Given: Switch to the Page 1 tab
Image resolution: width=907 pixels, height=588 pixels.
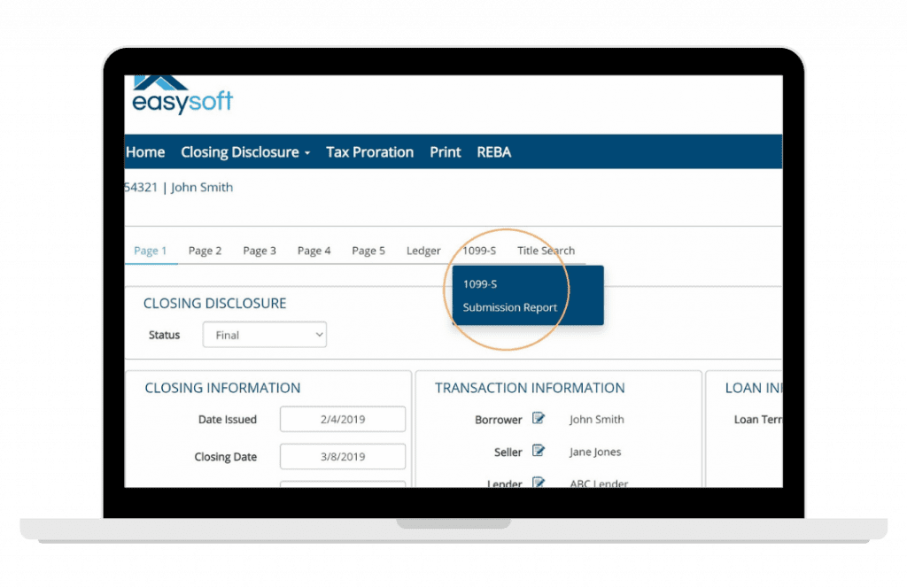Looking at the screenshot, I should 151,251.
